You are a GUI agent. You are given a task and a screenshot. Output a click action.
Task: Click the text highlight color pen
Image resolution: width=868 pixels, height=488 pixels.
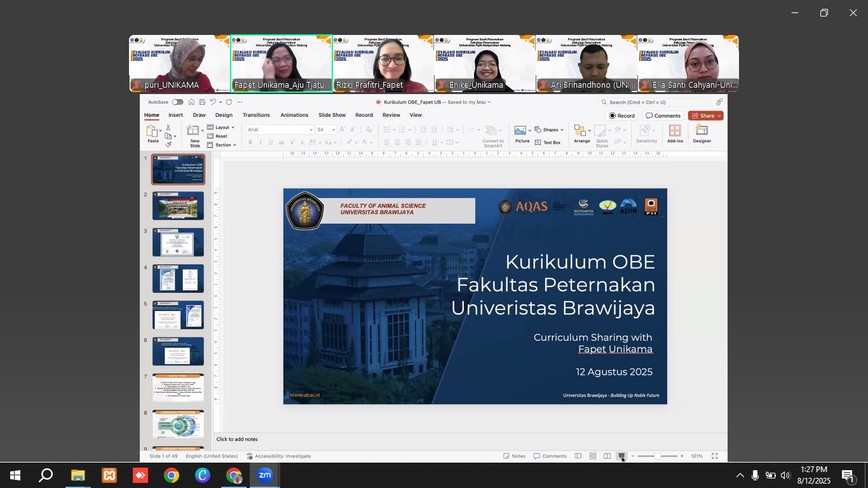click(349, 142)
